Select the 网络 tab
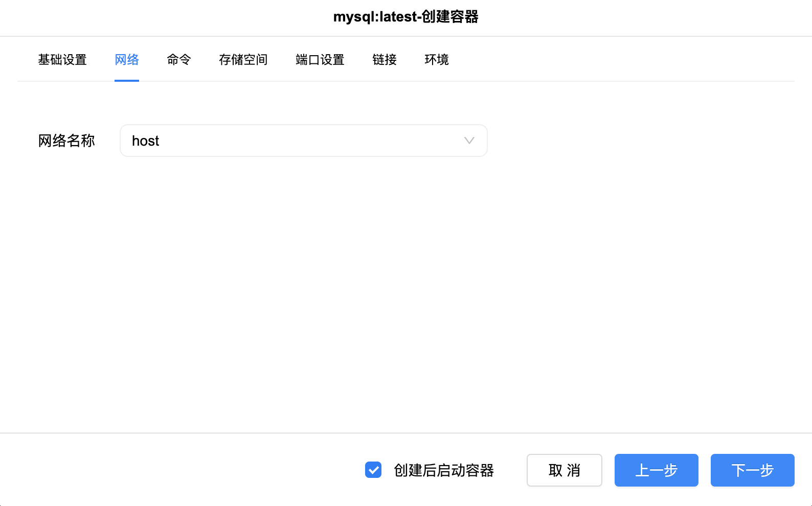The image size is (812, 506). click(x=127, y=60)
